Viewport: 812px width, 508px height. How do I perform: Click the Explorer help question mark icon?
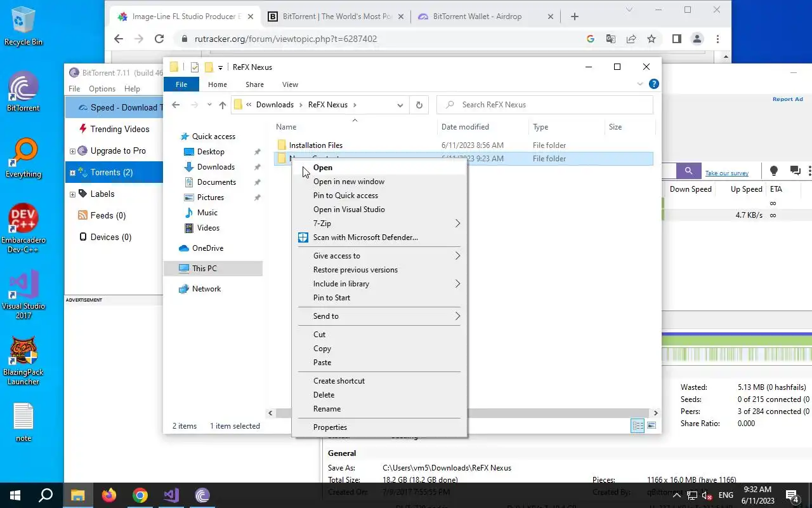pos(654,84)
